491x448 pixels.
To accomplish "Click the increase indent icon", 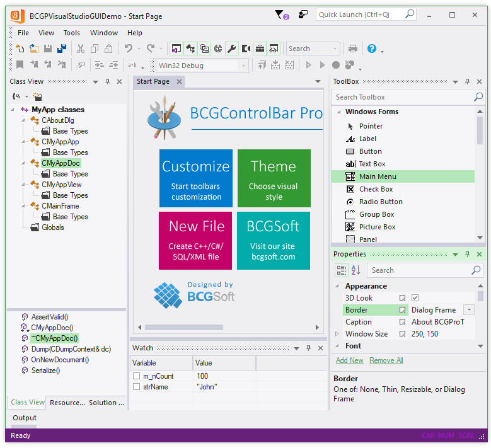I will [x=100, y=65].
